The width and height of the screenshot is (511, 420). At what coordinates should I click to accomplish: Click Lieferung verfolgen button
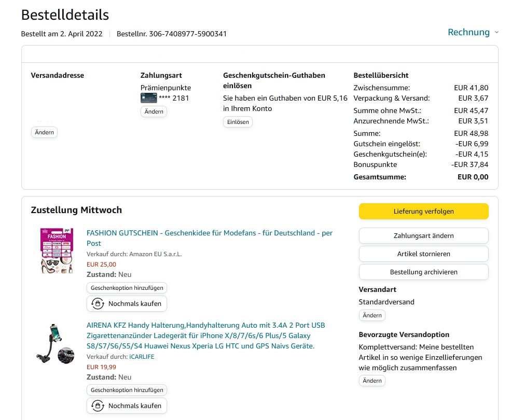click(x=423, y=212)
